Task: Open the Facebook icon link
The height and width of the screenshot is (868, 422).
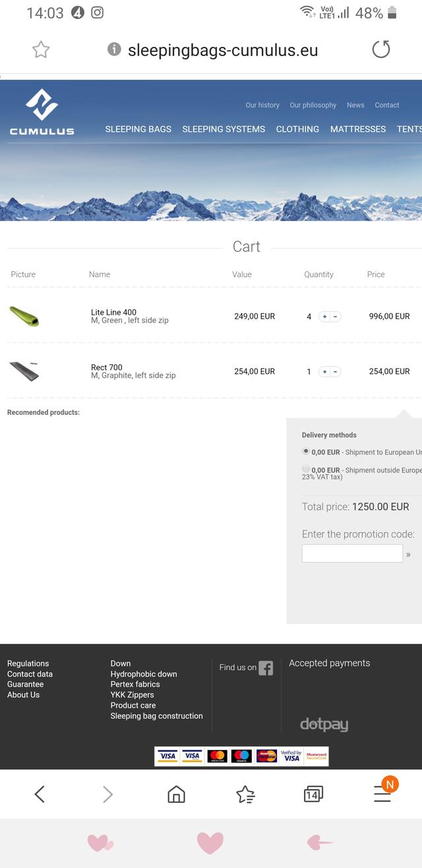Action: point(266,668)
